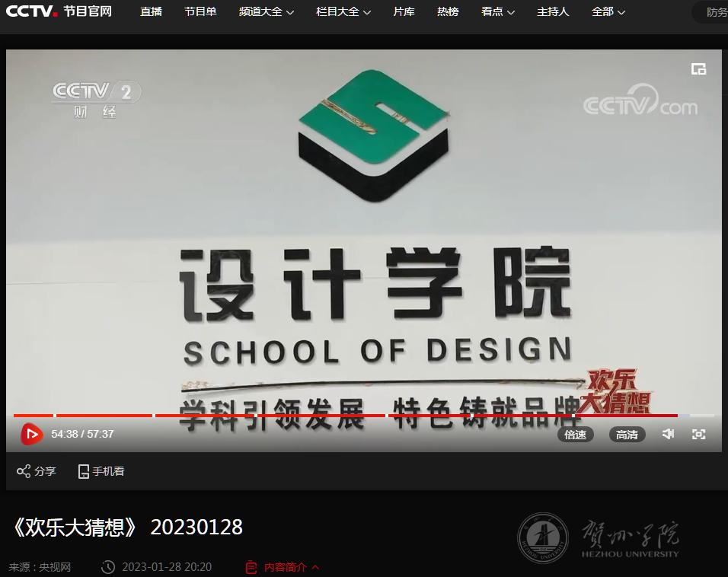Expand the 频道大全 dropdown menu
The height and width of the screenshot is (577, 728).
(267, 12)
